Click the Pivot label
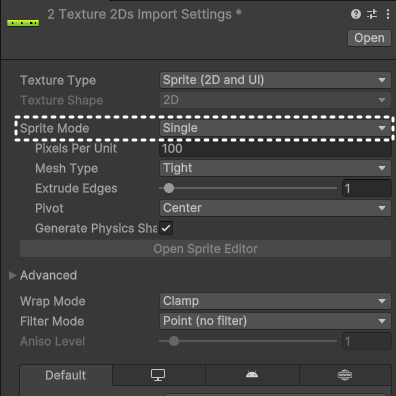The height and width of the screenshot is (396, 396). (49, 208)
